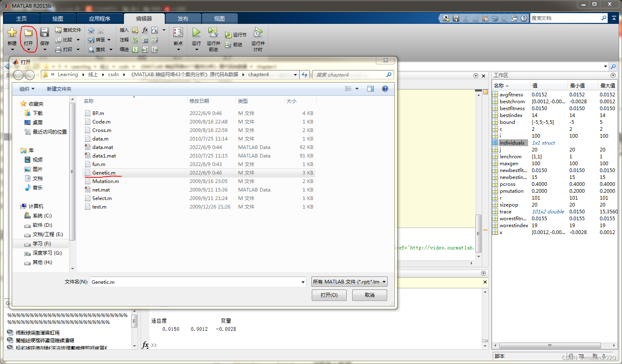Click the csdn breadcrumb in address bar

[113, 75]
